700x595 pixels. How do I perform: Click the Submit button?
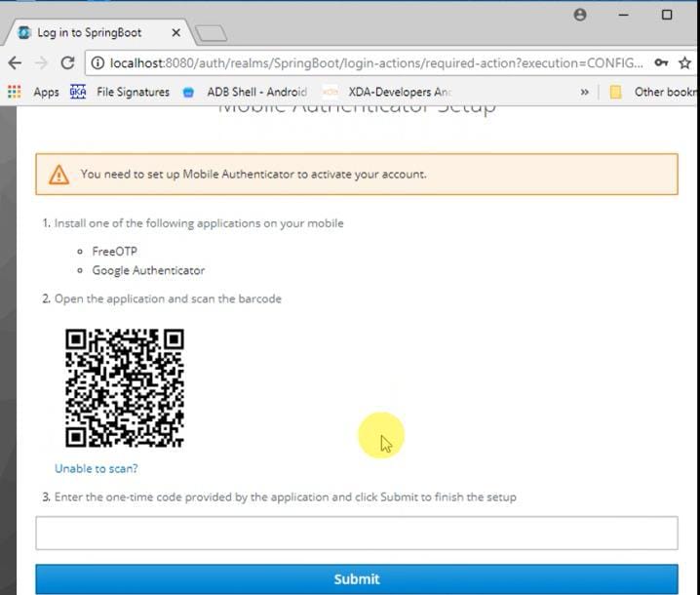pyautogui.click(x=357, y=579)
